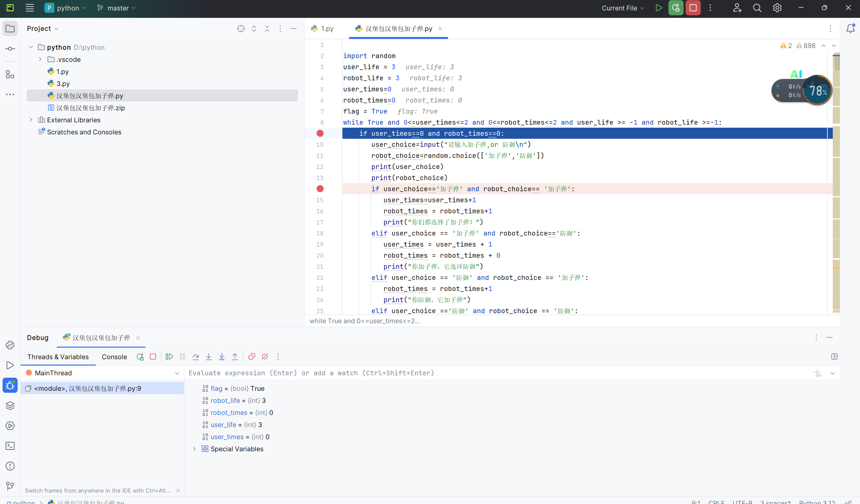The width and height of the screenshot is (860, 504).
Task: Open the python project dropdown
Action: tap(66, 8)
